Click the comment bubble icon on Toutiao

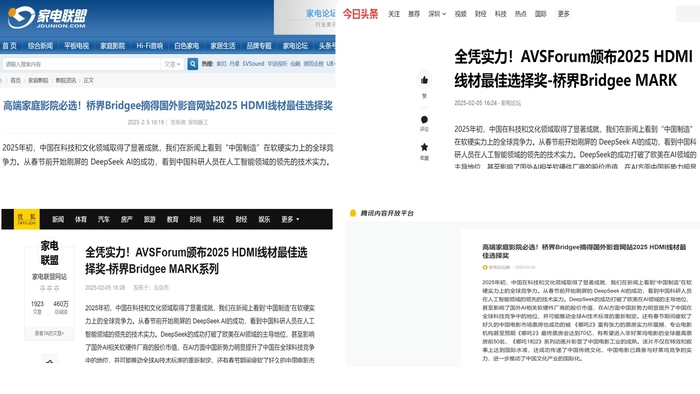[424, 120]
